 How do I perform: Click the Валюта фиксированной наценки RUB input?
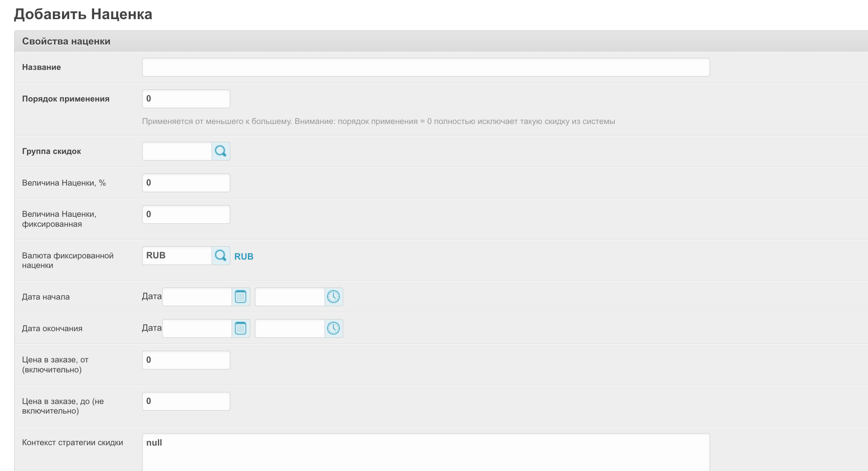(x=177, y=255)
